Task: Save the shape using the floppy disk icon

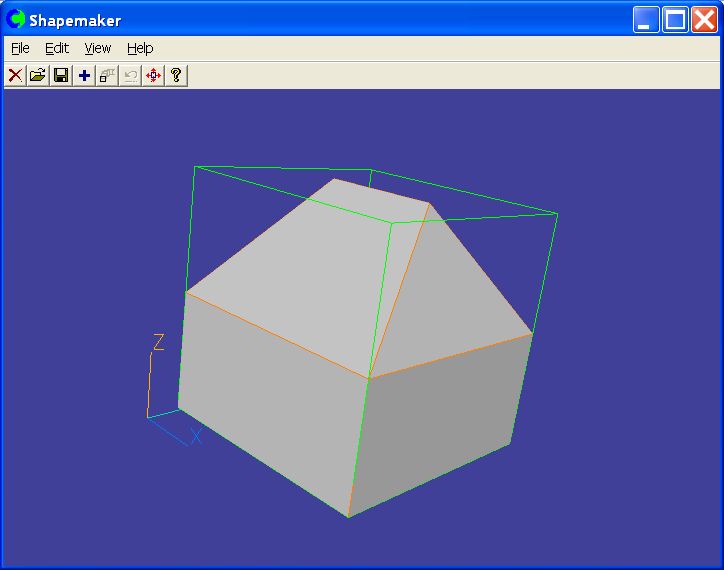Action: pos(61,75)
